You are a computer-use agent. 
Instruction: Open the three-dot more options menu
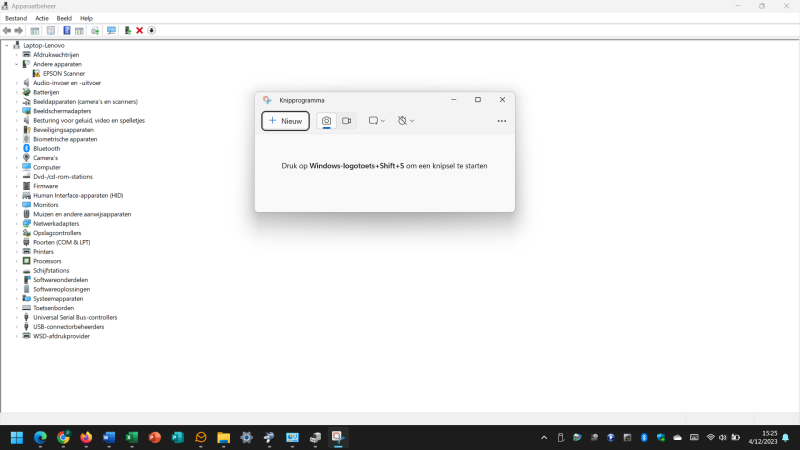pyautogui.click(x=501, y=121)
